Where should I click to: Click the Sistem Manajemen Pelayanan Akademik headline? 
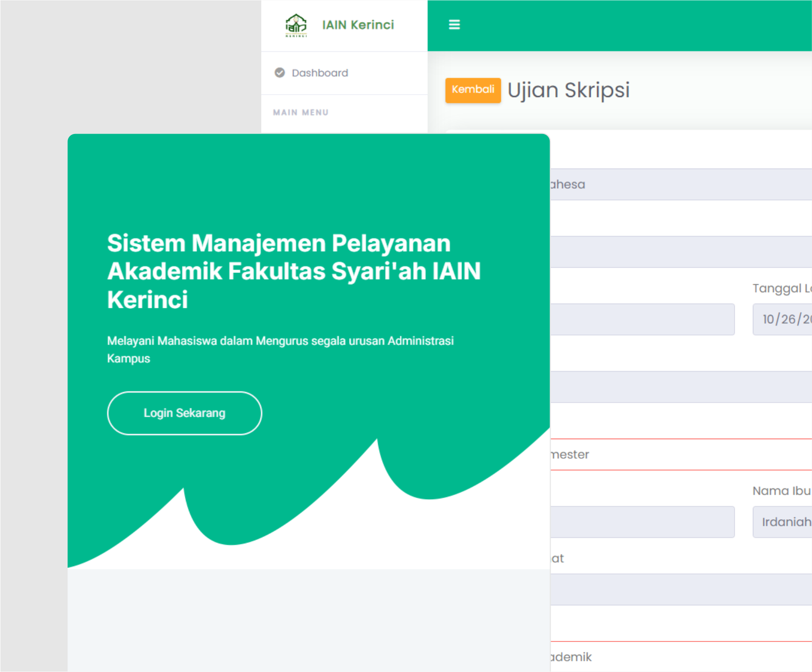pyautogui.click(x=294, y=271)
